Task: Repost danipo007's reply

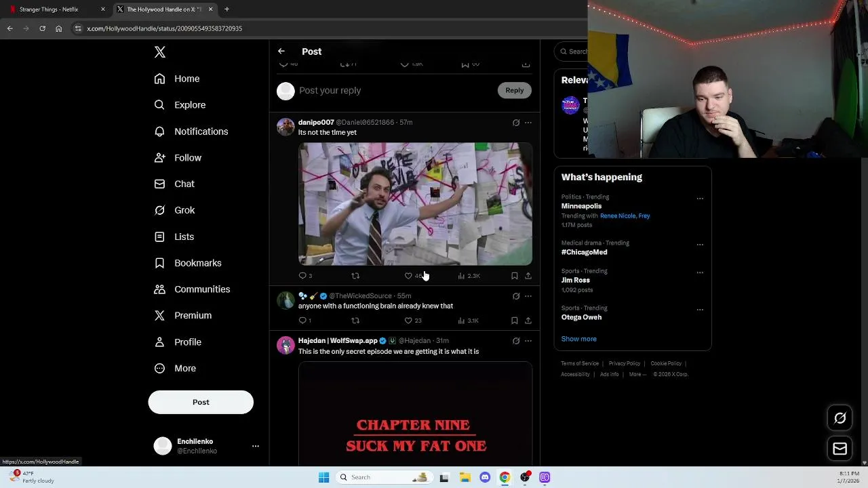Action: [x=355, y=276]
